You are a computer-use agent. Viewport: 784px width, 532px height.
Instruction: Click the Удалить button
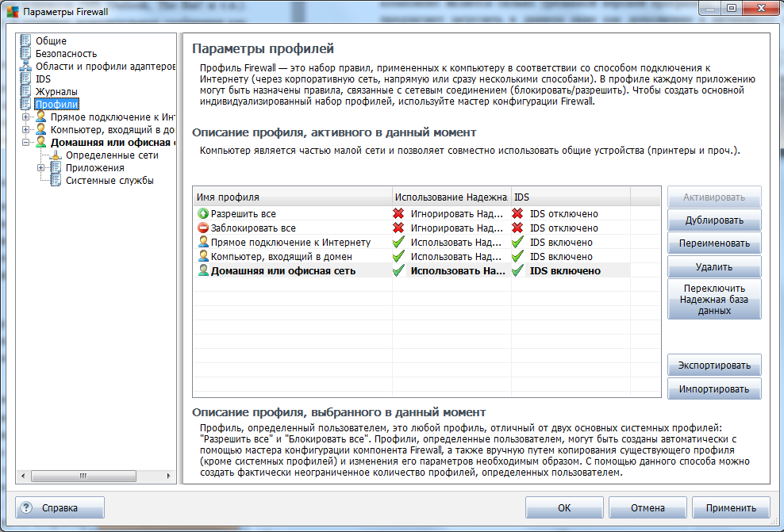pyautogui.click(x=714, y=266)
